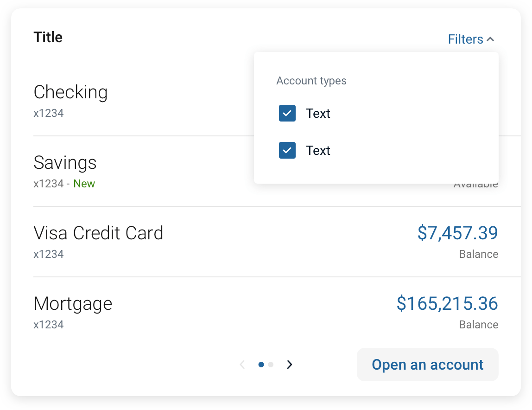Select the active blue pagination dot
Screen dimensions: 532x410
(x=261, y=365)
